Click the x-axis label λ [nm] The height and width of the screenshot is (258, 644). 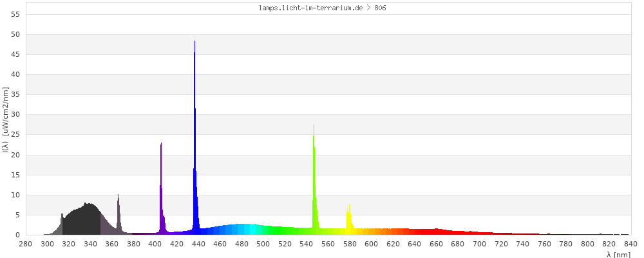click(618, 254)
